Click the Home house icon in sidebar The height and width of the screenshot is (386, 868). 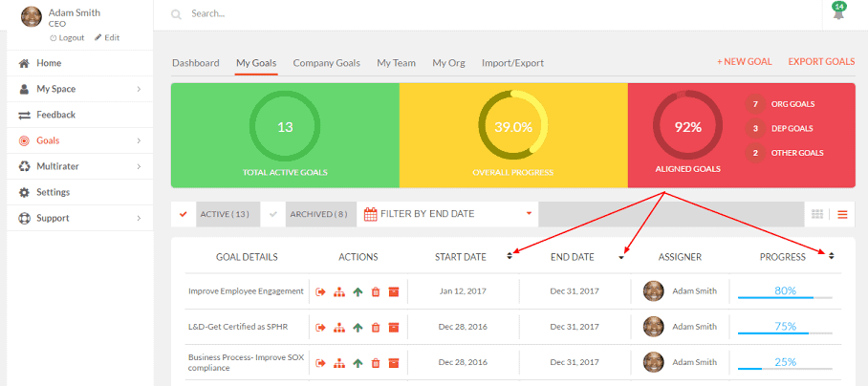click(24, 63)
